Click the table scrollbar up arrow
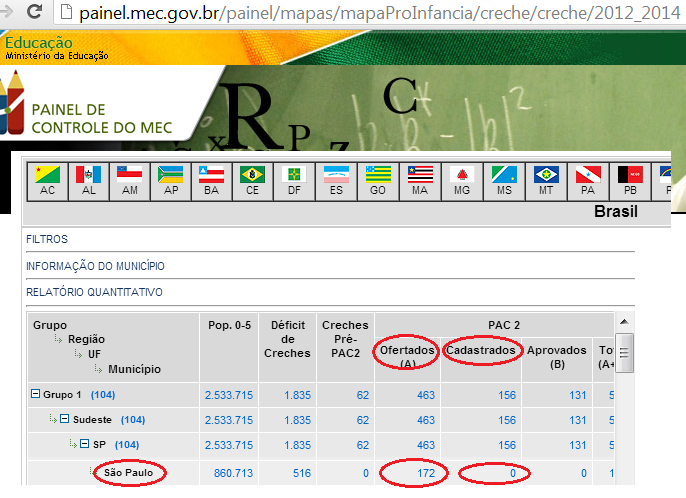 click(x=624, y=322)
